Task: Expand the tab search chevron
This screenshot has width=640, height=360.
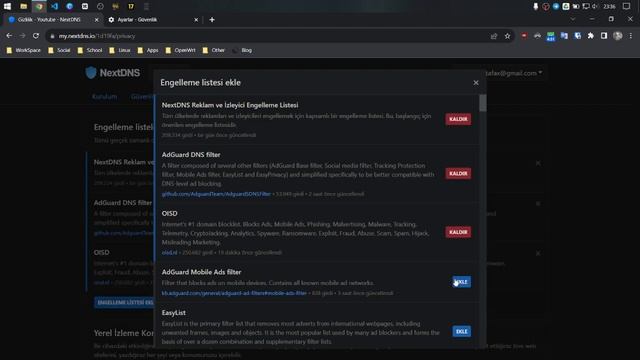Action: 573,19
